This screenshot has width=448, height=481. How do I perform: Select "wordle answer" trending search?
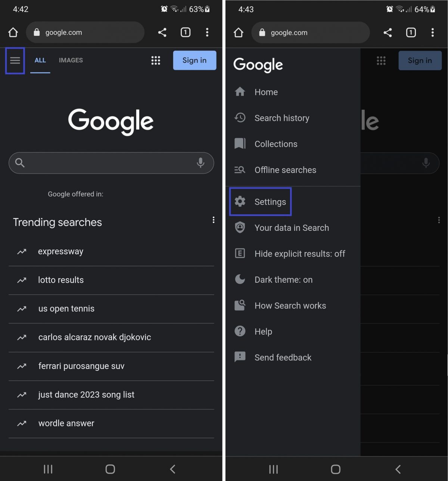(111, 423)
